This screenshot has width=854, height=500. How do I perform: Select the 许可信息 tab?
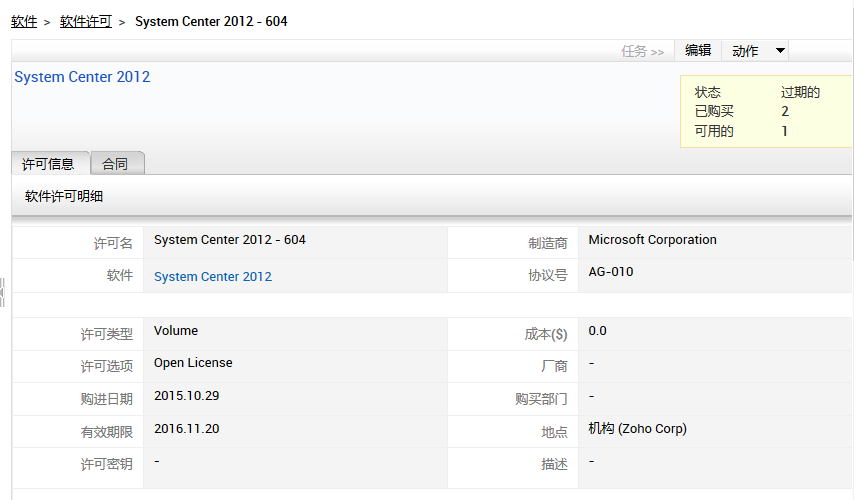coord(48,164)
